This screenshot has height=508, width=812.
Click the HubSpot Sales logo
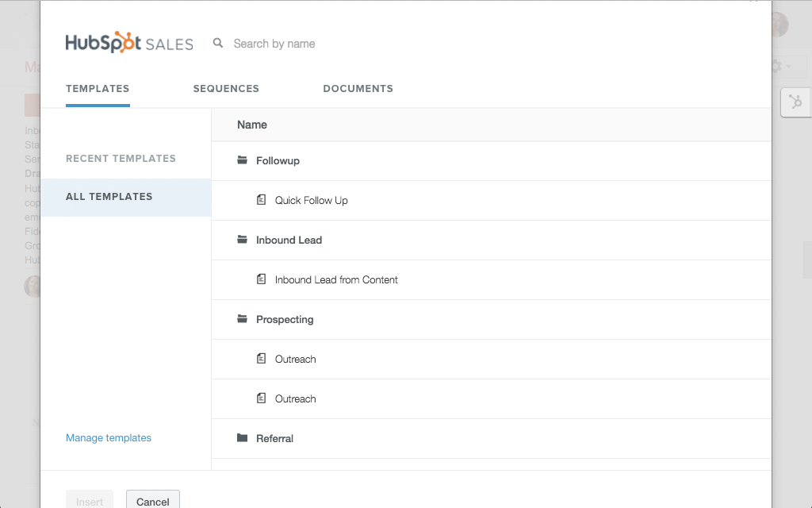[x=129, y=43]
